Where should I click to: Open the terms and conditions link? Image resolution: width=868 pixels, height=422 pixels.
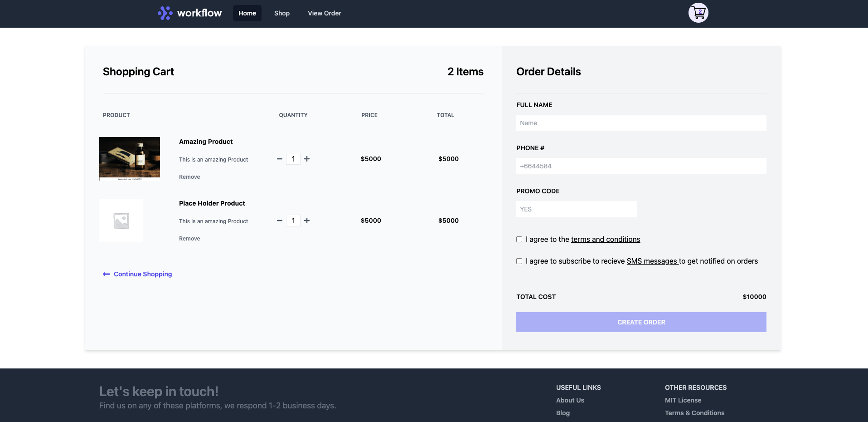605,240
